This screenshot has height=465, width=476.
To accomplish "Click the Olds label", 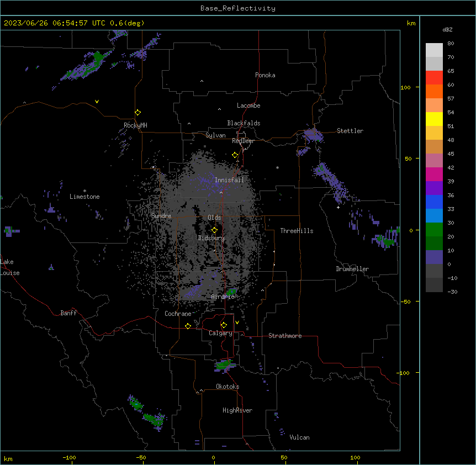I will (214, 218).
